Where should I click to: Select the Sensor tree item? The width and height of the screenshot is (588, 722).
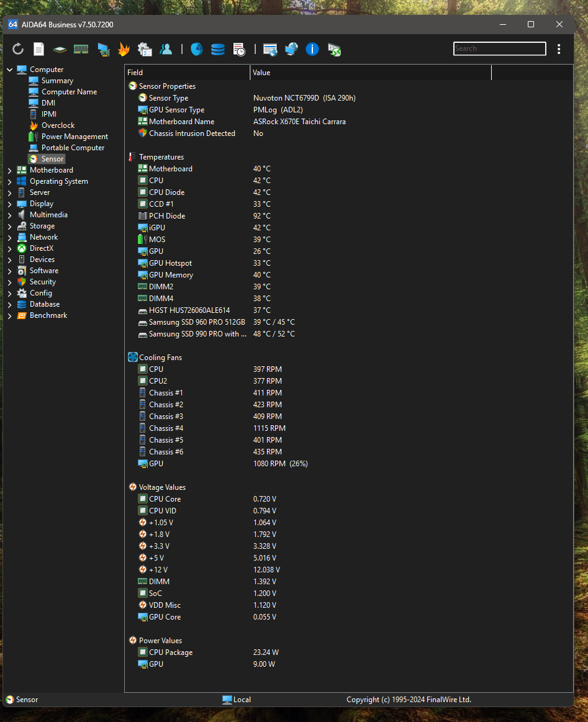(53, 159)
